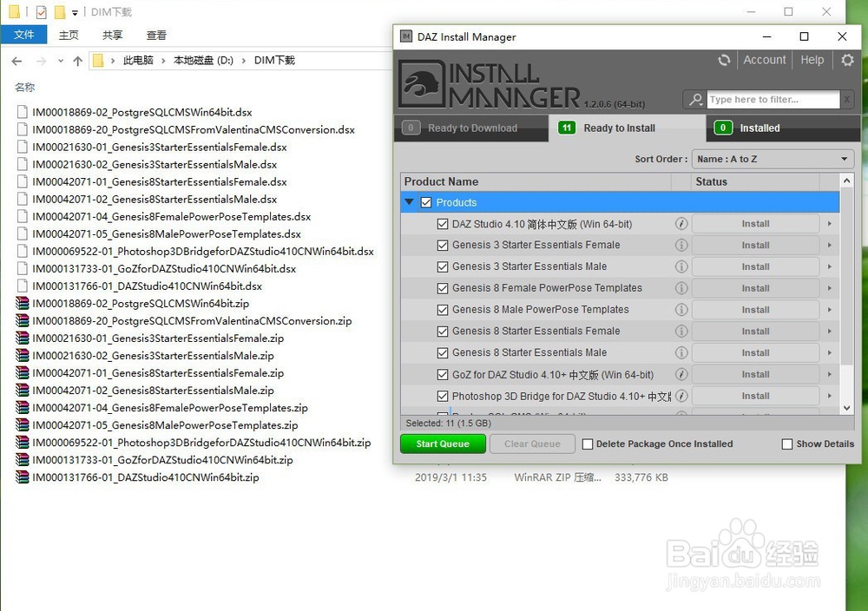Viewport: 868px width, 611px height.
Task: Open the 文件 menu in Explorer
Action: 23,35
